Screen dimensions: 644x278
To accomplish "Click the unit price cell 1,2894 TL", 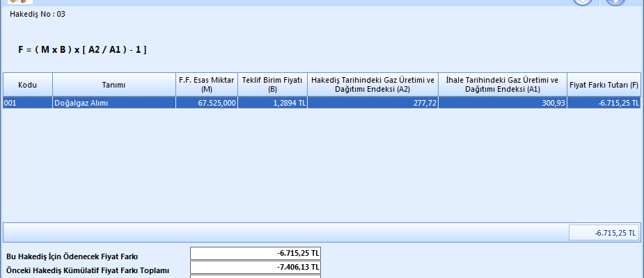I will 272,103.
